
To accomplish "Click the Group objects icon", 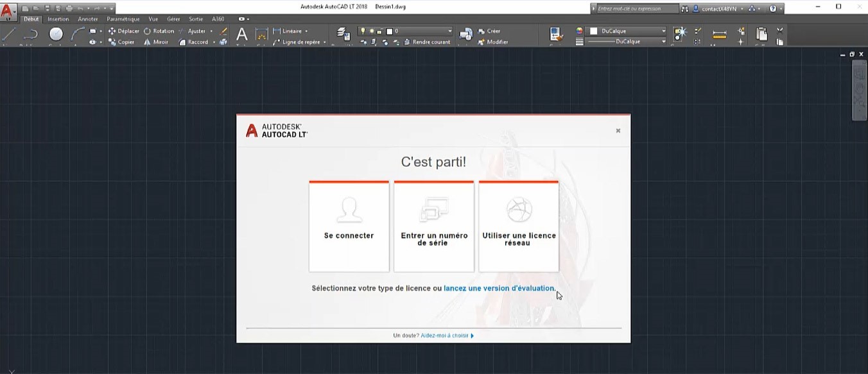I will [680, 34].
